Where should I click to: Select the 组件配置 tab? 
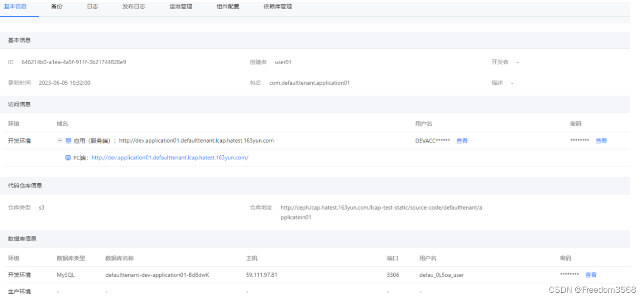click(228, 7)
